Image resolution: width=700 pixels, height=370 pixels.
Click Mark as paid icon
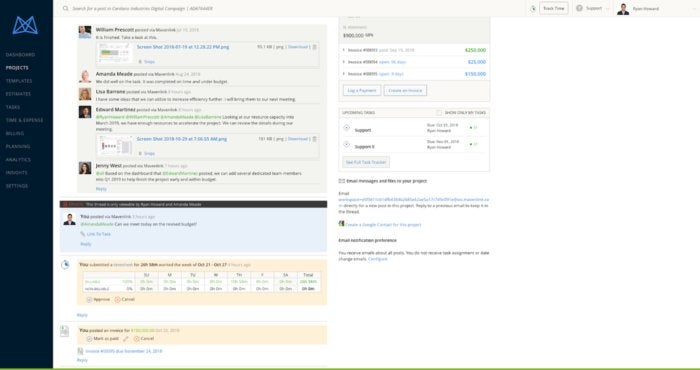(89, 339)
